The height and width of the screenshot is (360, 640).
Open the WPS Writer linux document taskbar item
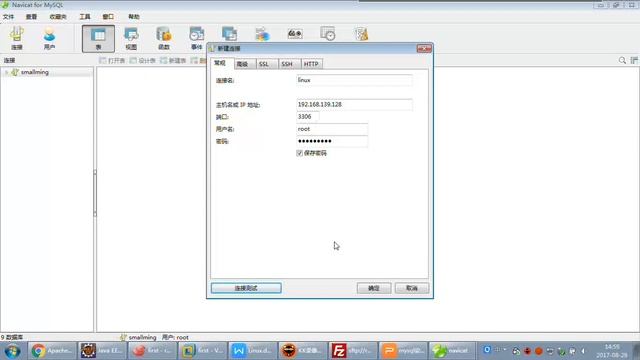(252, 351)
